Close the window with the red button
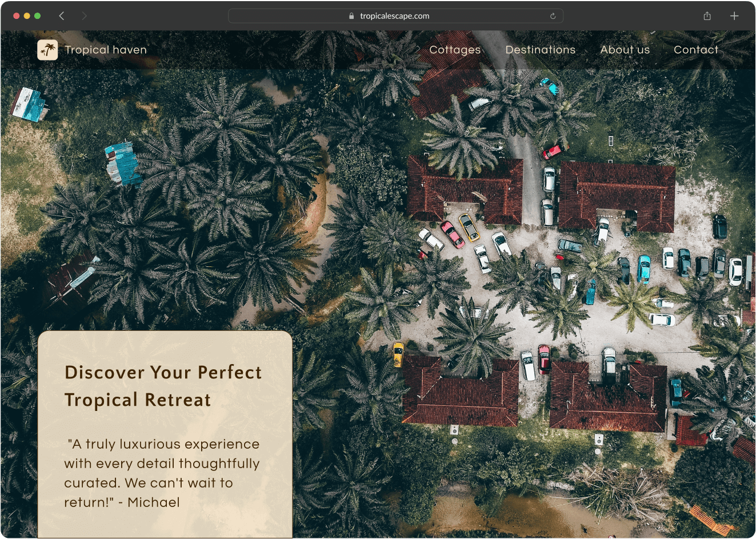 [x=16, y=16]
